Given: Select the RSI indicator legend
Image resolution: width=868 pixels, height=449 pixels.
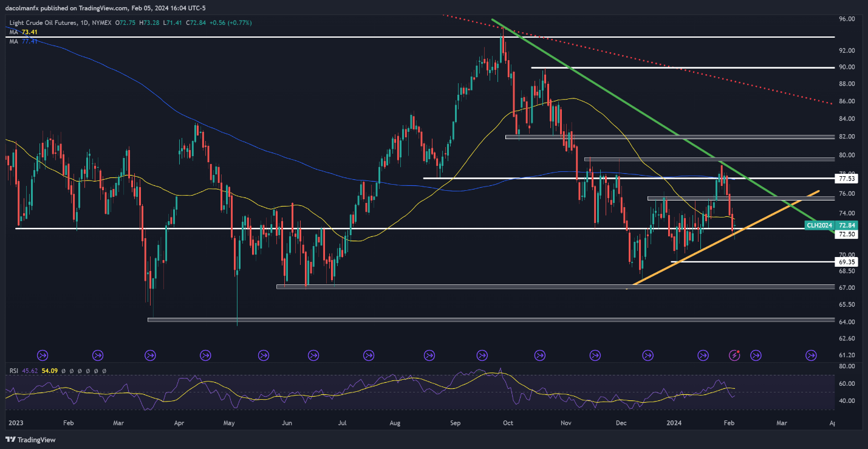Looking at the screenshot, I should [x=12, y=370].
